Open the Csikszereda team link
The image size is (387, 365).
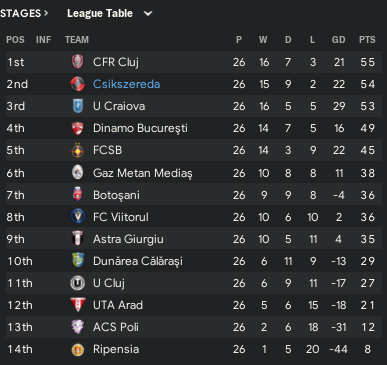point(126,84)
